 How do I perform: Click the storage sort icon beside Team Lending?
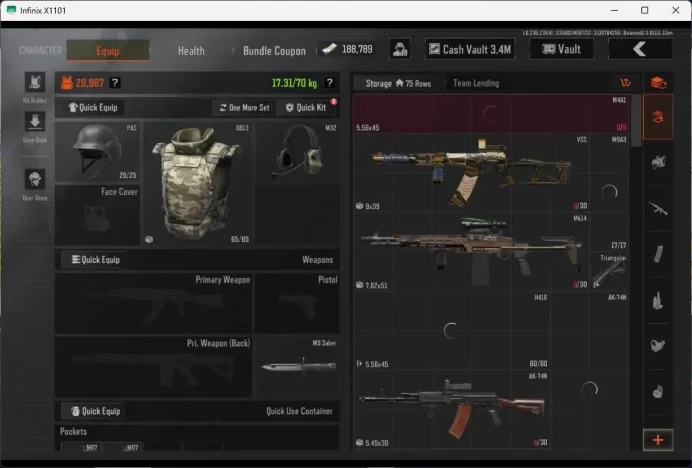click(x=625, y=83)
